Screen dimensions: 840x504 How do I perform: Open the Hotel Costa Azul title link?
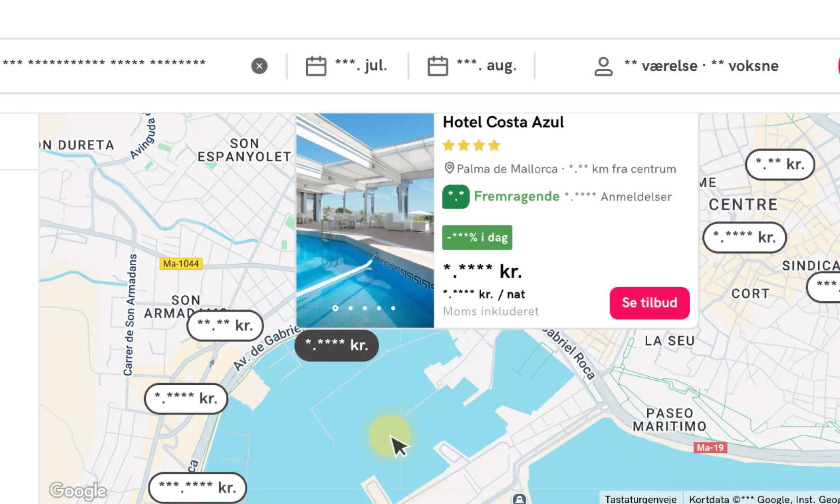[x=503, y=122]
